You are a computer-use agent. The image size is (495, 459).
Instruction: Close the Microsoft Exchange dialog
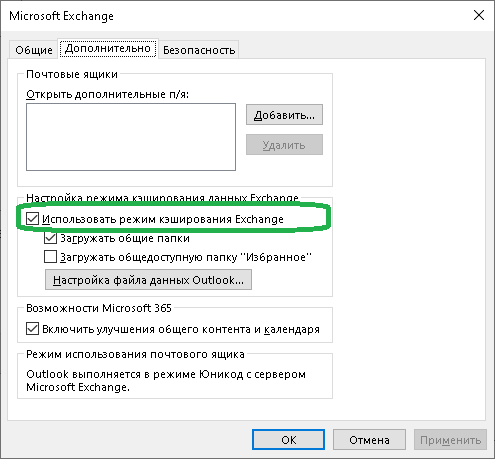click(479, 15)
